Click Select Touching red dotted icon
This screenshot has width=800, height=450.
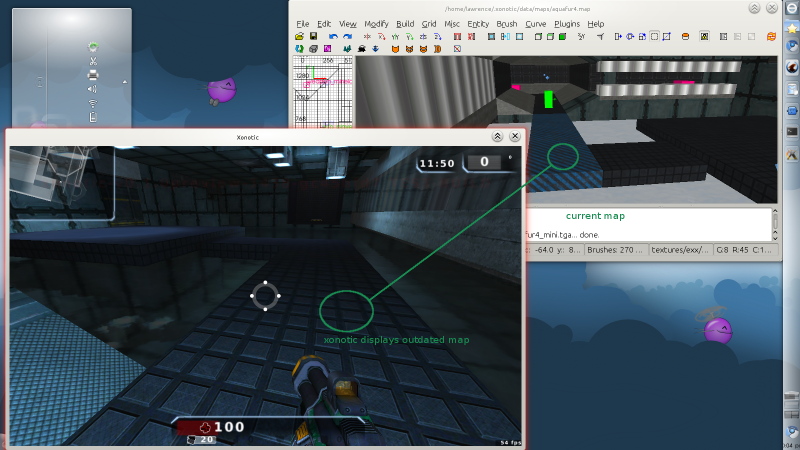click(x=471, y=37)
